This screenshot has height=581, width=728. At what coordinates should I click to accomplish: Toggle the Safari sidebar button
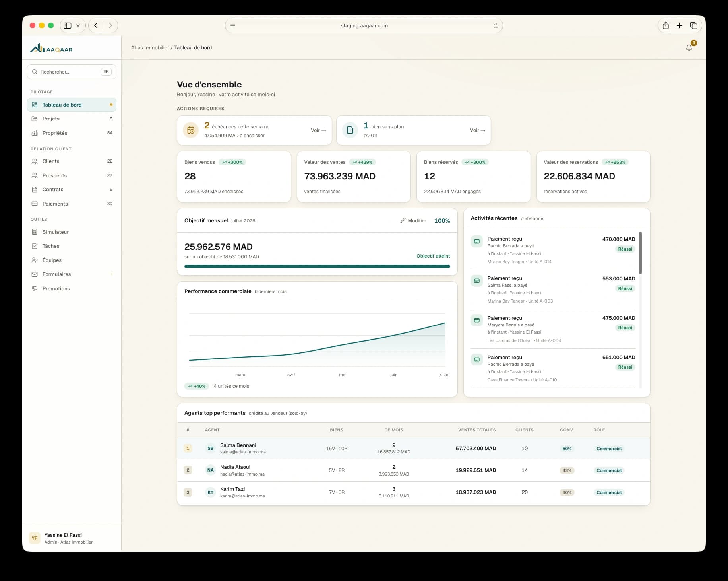tap(68, 25)
